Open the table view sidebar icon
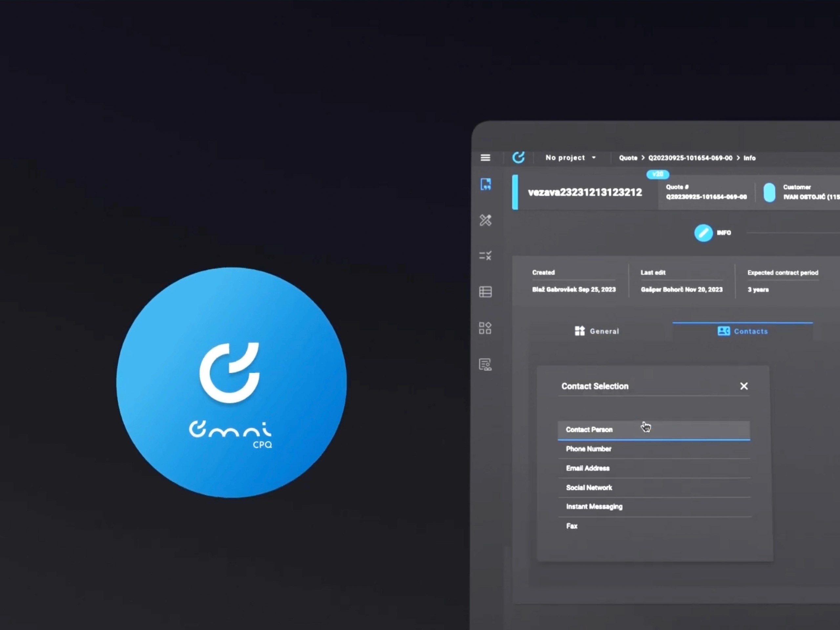The height and width of the screenshot is (630, 840). (x=485, y=292)
